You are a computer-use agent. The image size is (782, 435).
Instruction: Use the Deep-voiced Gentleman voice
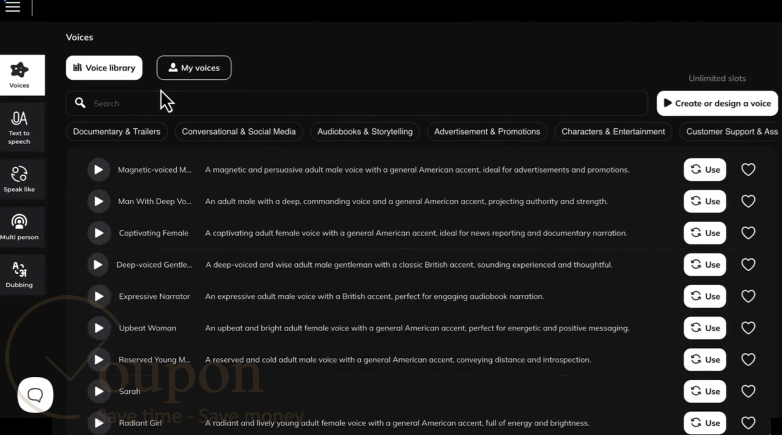point(705,264)
